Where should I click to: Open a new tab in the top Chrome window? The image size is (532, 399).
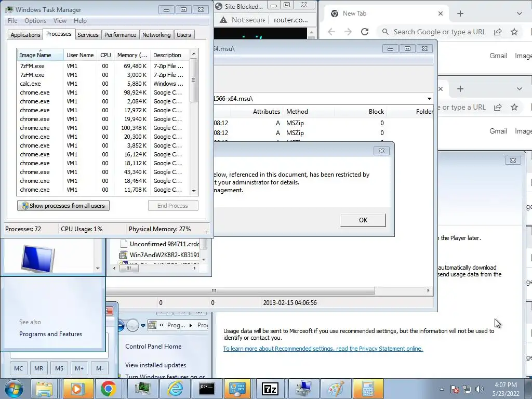[x=460, y=14]
